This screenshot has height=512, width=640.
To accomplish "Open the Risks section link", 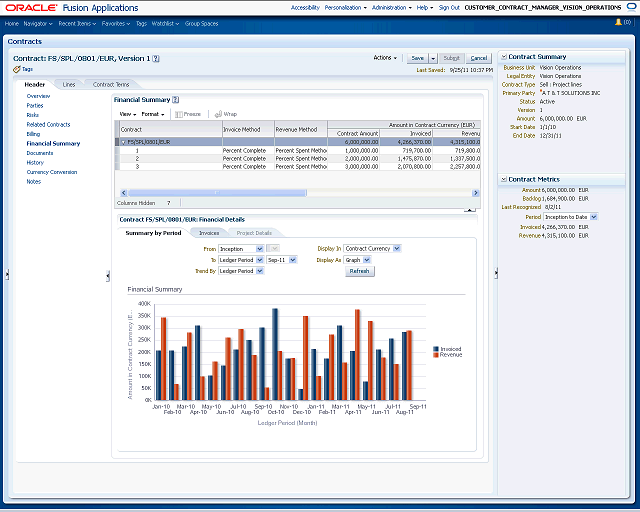I will pos(33,115).
